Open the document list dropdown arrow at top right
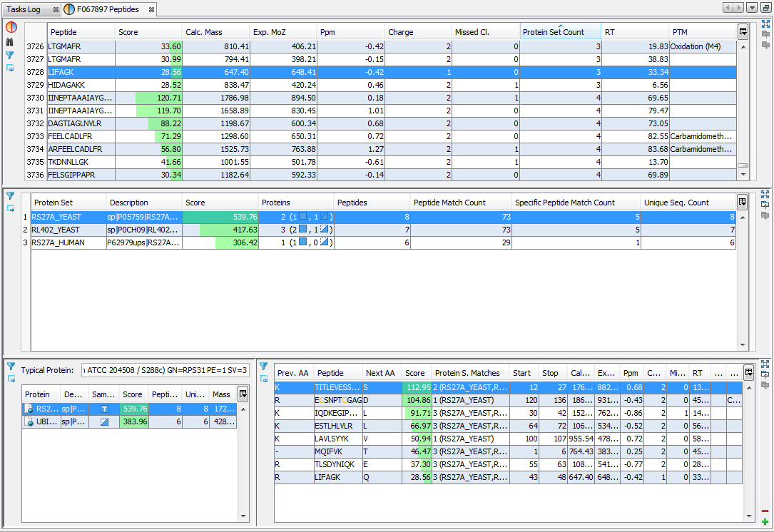 click(752, 8)
